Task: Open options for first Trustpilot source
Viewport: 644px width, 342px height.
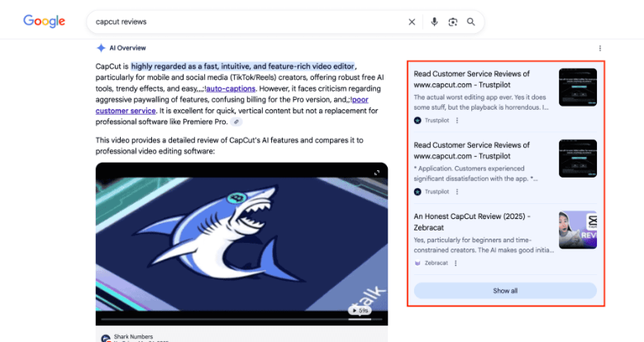Action: coord(457,121)
